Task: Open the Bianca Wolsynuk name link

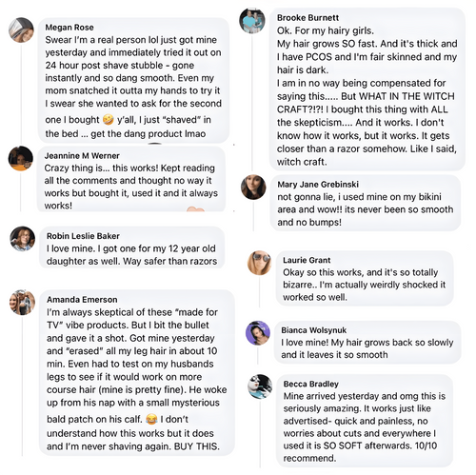Action: [313, 330]
